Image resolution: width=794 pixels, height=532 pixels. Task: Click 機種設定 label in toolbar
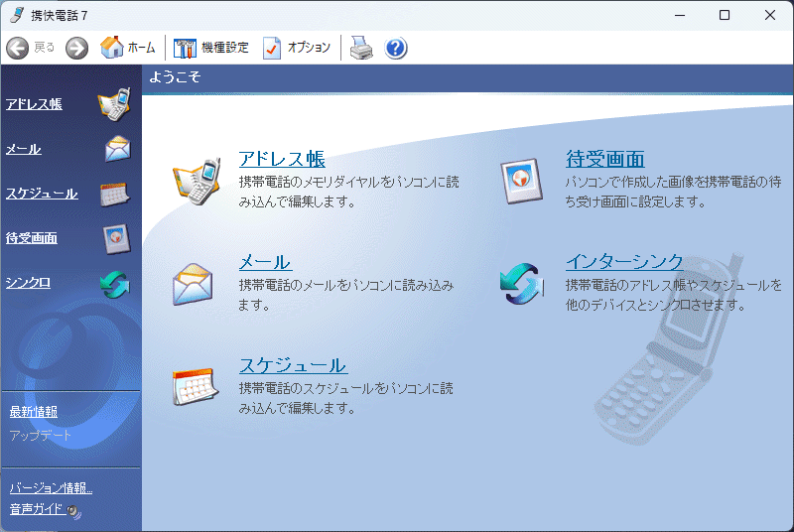point(225,48)
